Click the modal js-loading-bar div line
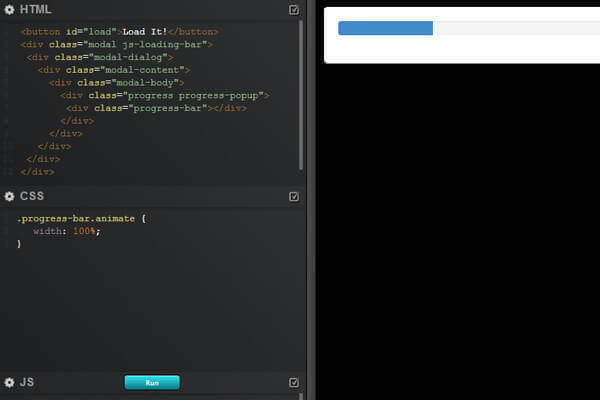 click(115, 45)
